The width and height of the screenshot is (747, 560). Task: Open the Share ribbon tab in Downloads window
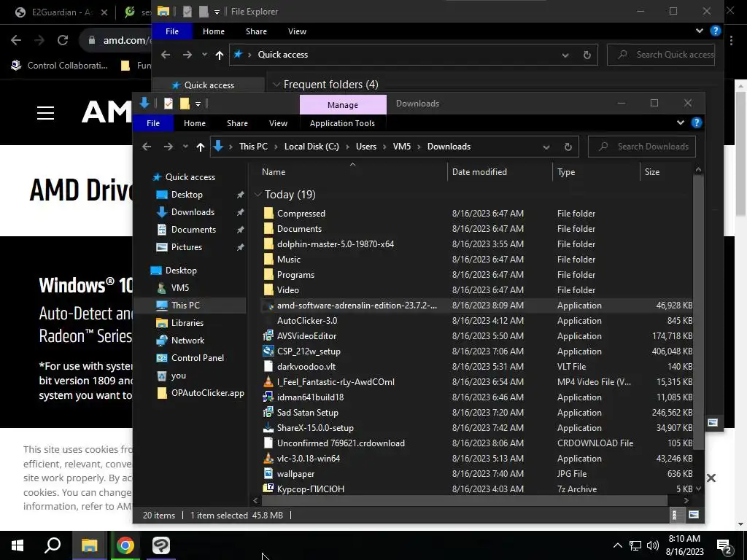tap(237, 123)
